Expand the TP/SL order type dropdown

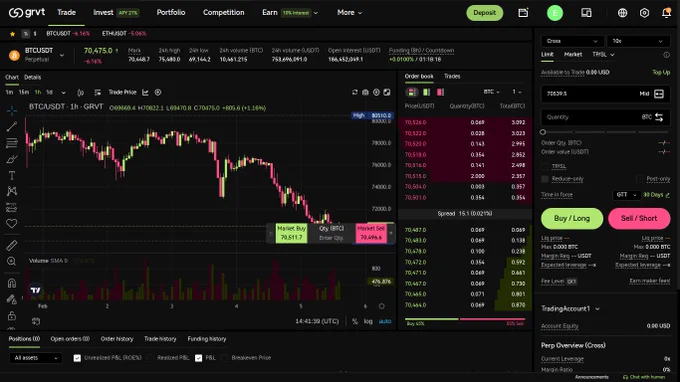pos(604,55)
